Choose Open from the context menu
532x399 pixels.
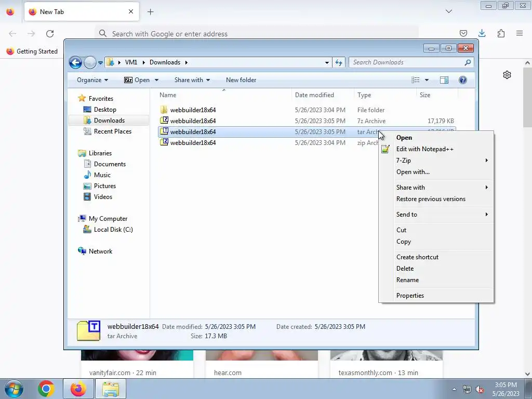[436, 138]
